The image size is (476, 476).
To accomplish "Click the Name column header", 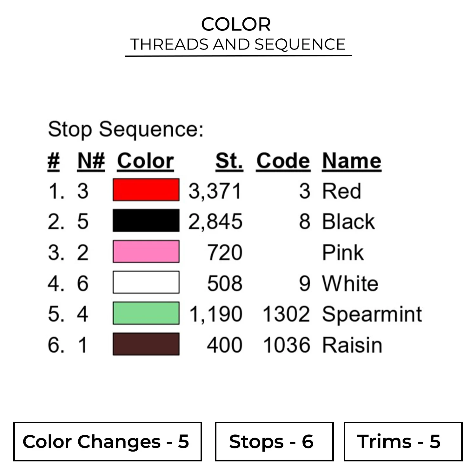I will click(352, 161).
